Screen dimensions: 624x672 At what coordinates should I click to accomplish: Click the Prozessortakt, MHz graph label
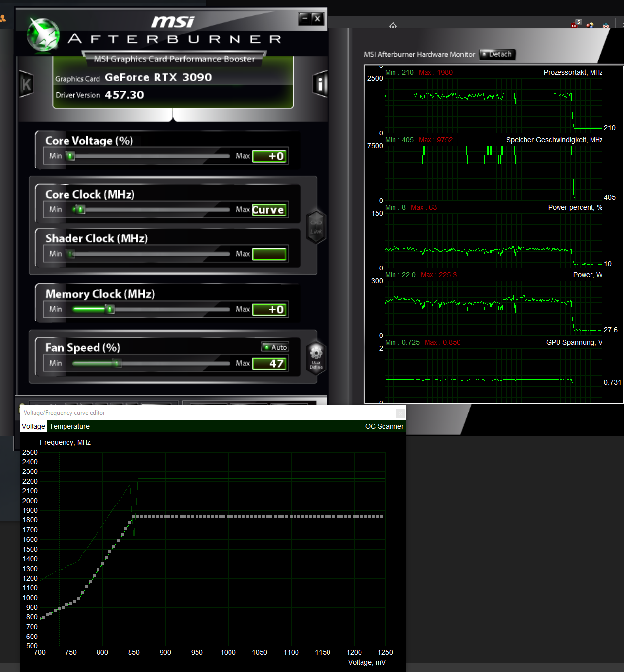coord(573,72)
